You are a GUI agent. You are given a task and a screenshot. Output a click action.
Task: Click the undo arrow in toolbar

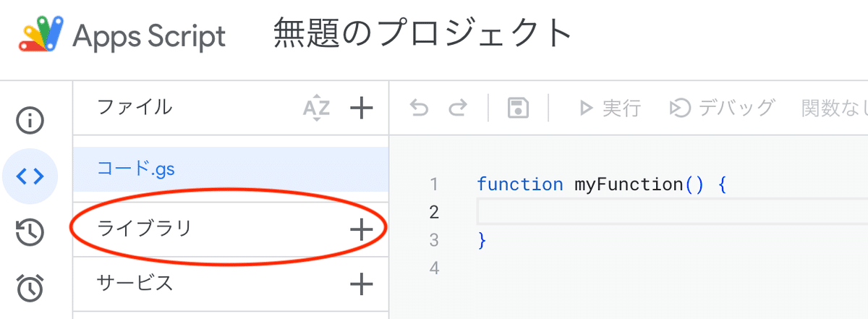point(419,109)
